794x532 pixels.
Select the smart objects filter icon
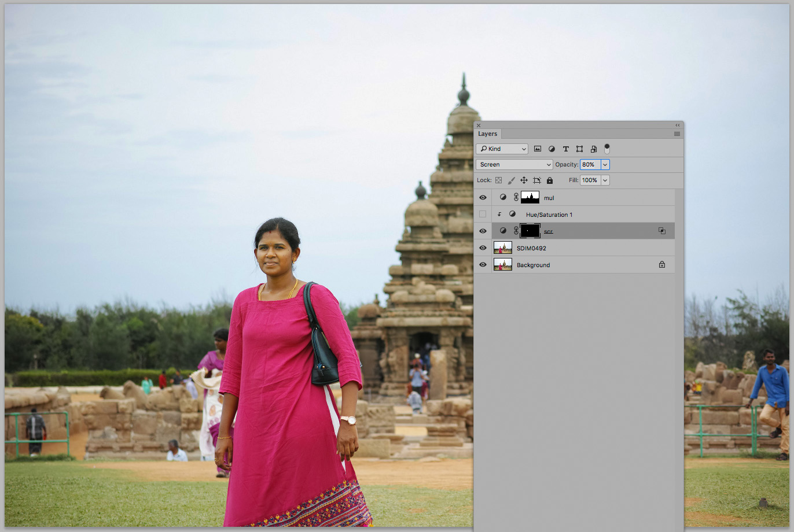point(594,149)
